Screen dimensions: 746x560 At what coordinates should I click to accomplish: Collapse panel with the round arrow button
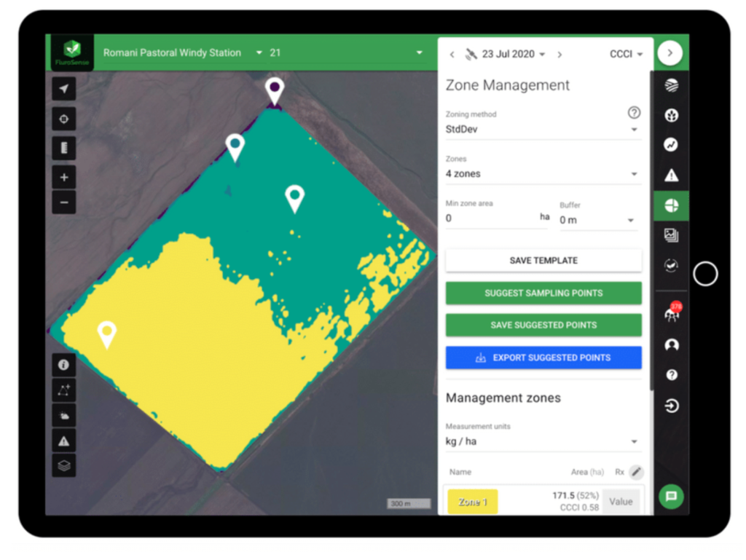pos(670,52)
